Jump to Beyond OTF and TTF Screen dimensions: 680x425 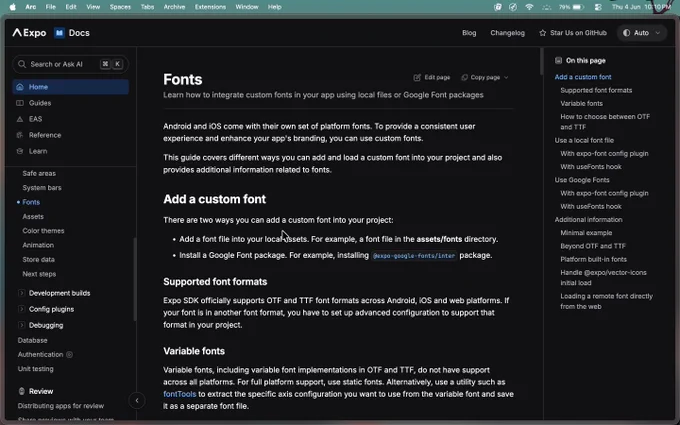[593, 246]
